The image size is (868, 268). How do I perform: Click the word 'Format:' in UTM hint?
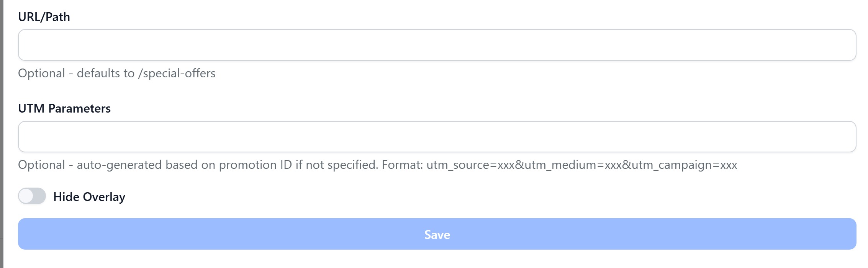click(x=402, y=165)
